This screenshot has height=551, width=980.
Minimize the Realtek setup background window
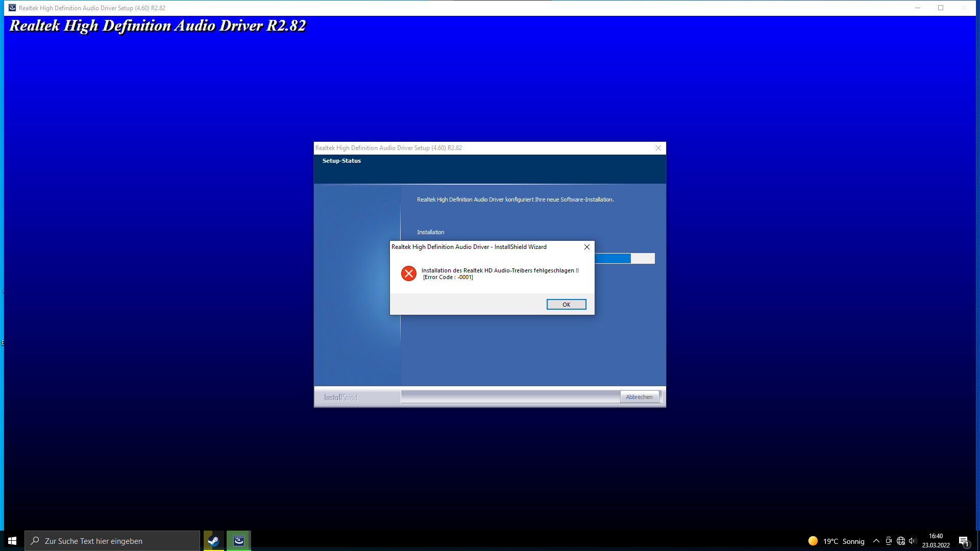(918, 8)
